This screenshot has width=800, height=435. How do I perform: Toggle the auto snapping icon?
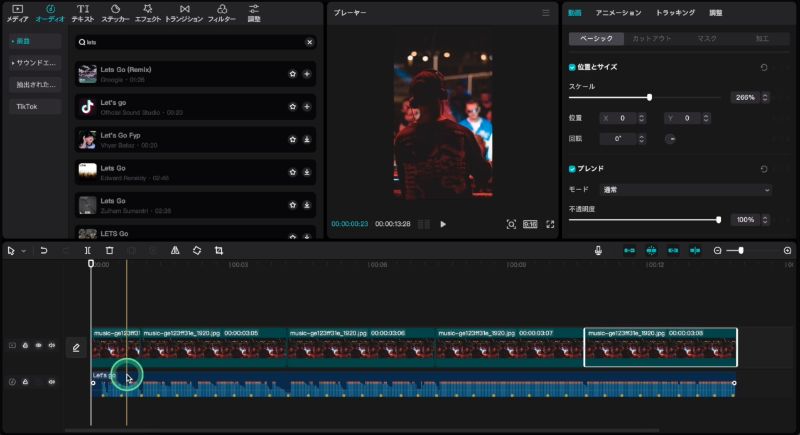click(x=651, y=250)
